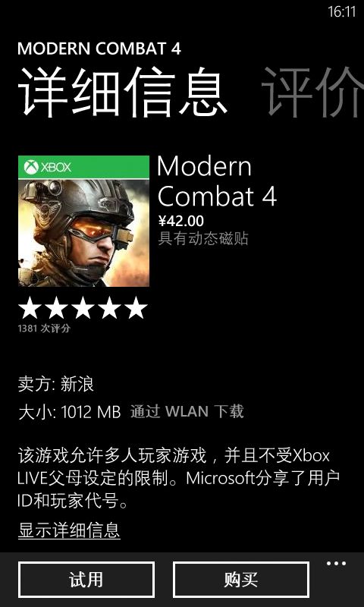Tap the 16:11 status bar clock

click(341, 11)
